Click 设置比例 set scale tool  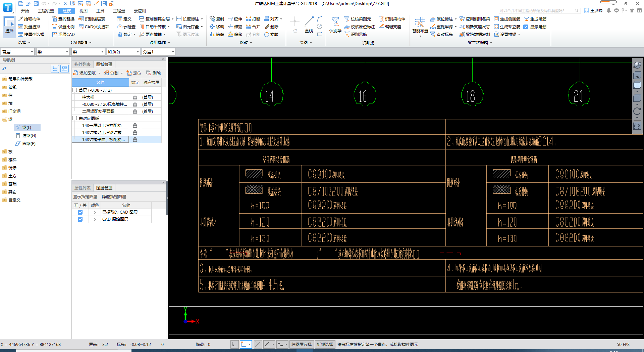click(x=63, y=27)
